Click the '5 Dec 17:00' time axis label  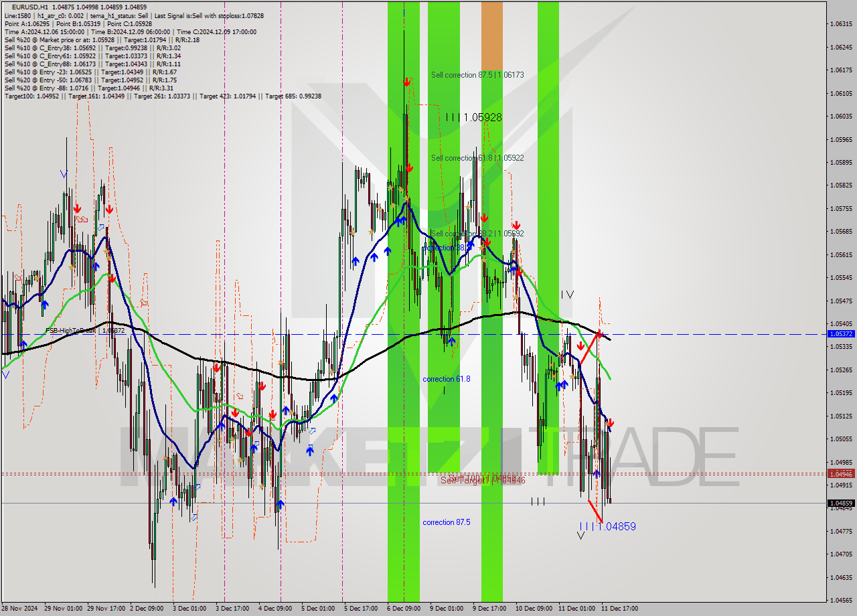point(361,609)
